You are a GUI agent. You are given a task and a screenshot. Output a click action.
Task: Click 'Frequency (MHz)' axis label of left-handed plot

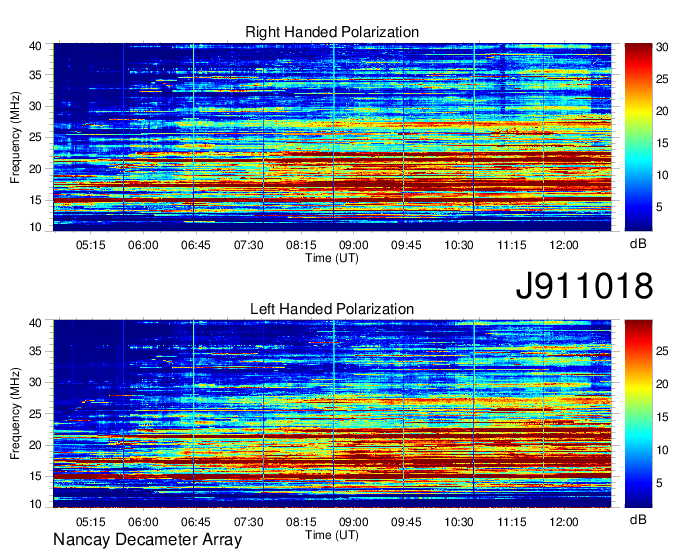coord(15,414)
